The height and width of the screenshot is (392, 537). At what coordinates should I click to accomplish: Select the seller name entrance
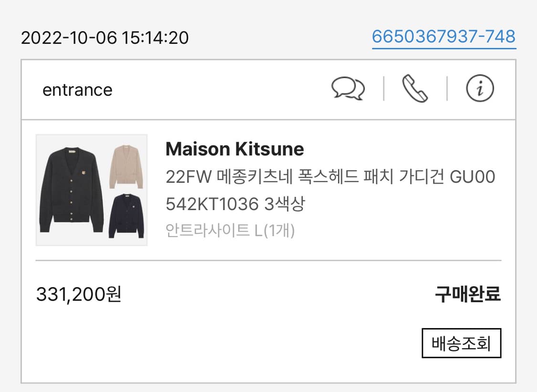tap(77, 90)
